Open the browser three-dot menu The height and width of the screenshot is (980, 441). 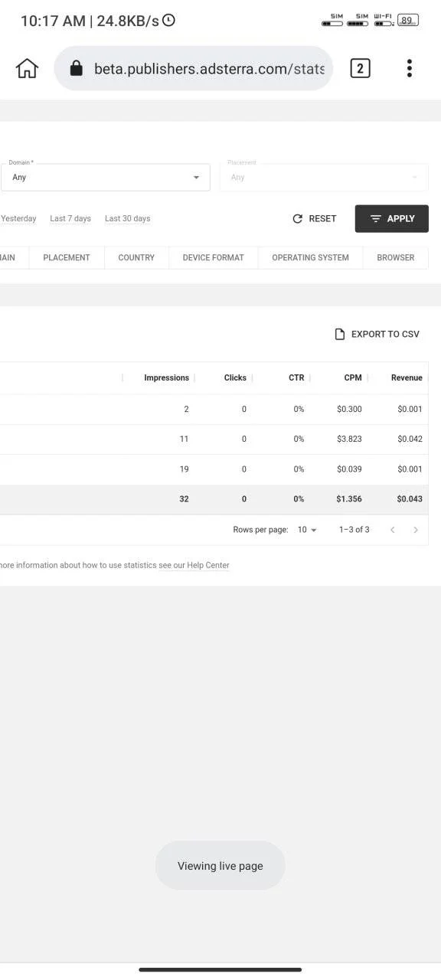(x=410, y=68)
